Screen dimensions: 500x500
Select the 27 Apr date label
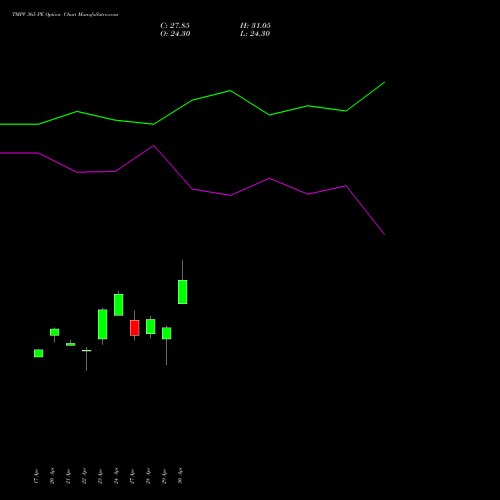(132, 476)
